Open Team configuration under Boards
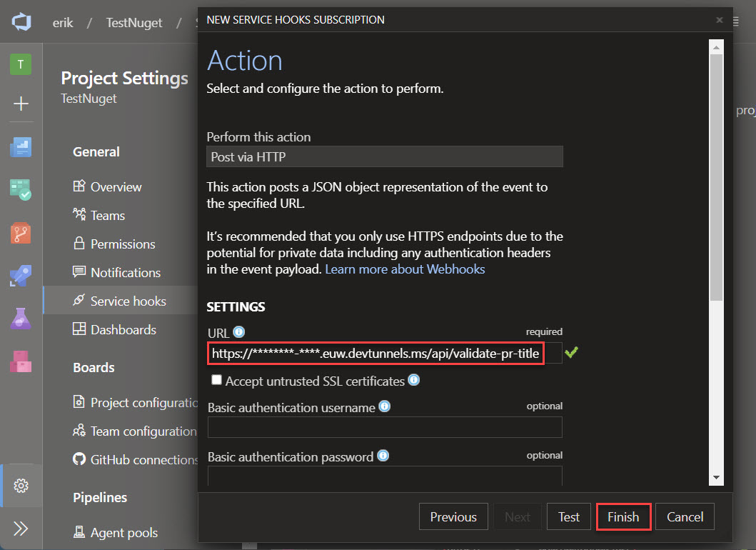Screen dimensions: 756x550 coord(134,431)
